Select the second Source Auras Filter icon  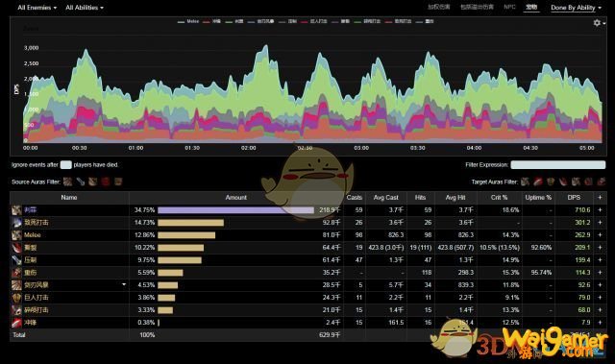tap(81, 182)
